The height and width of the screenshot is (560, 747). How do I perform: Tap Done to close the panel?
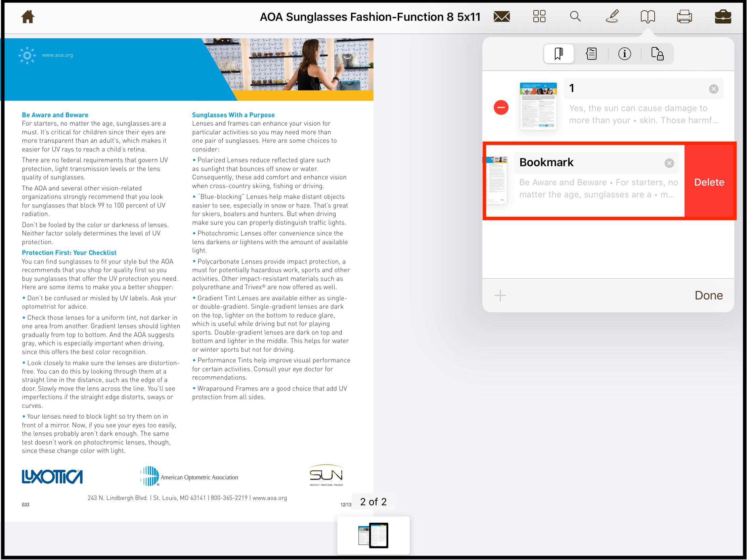tap(708, 295)
